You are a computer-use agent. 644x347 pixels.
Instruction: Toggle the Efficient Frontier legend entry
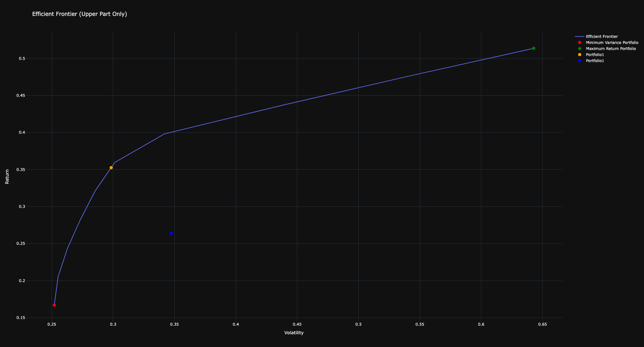click(602, 37)
